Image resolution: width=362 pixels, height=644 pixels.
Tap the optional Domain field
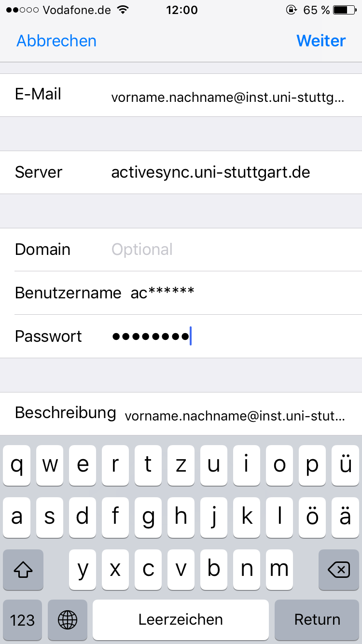181,250
